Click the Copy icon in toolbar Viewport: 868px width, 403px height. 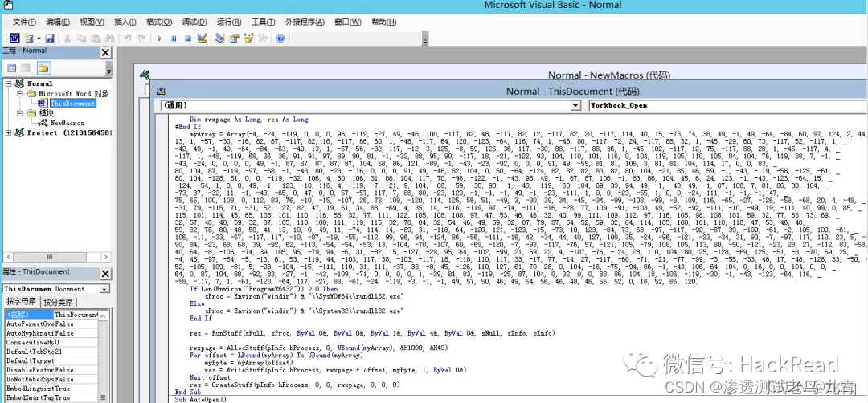click(x=81, y=39)
